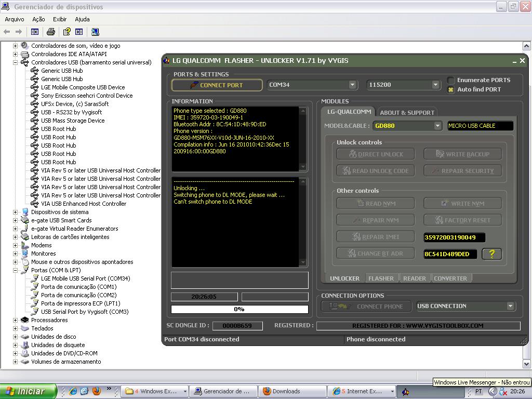Click the scan hardware monitor toolbar icon
The height and width of the screenshot is (399, 532).
click(x=96, y=32)
